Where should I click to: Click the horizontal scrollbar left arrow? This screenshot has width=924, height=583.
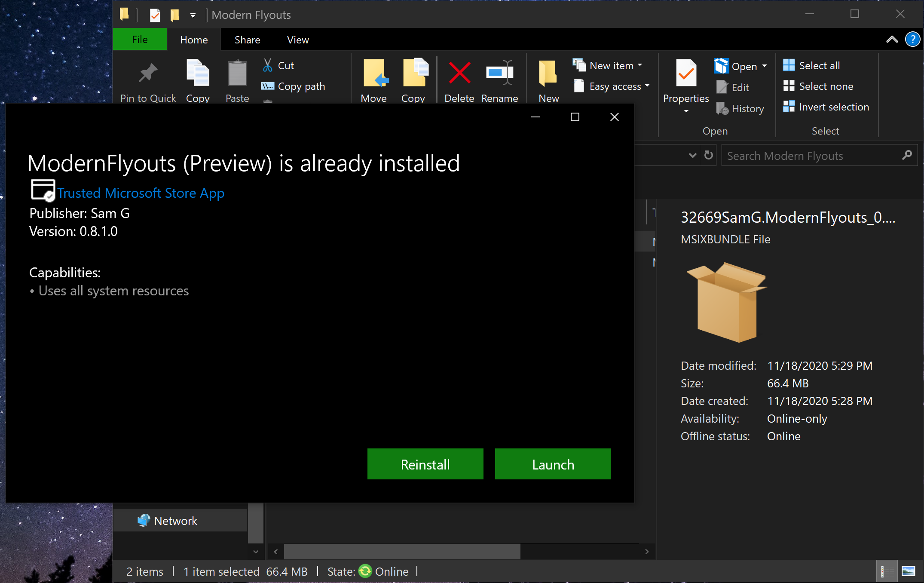tap(275, 552)
